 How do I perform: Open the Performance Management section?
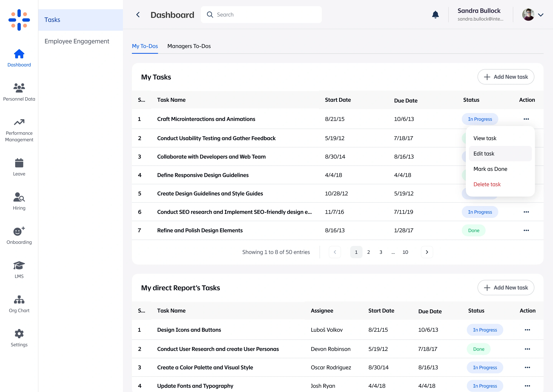tap(19, 130)
